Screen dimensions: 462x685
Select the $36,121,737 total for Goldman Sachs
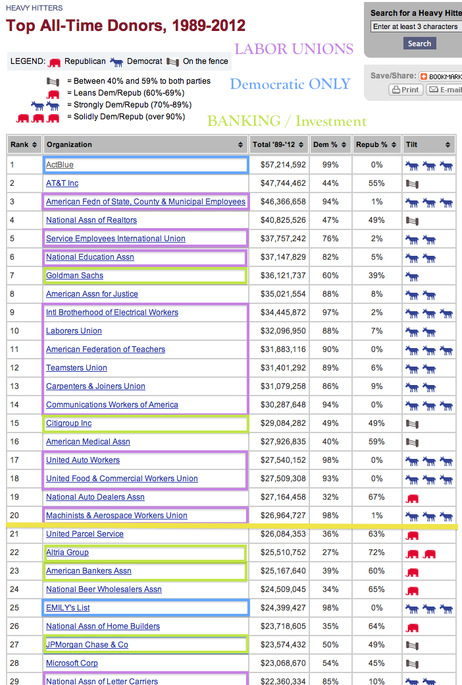(x=283, y=275)
